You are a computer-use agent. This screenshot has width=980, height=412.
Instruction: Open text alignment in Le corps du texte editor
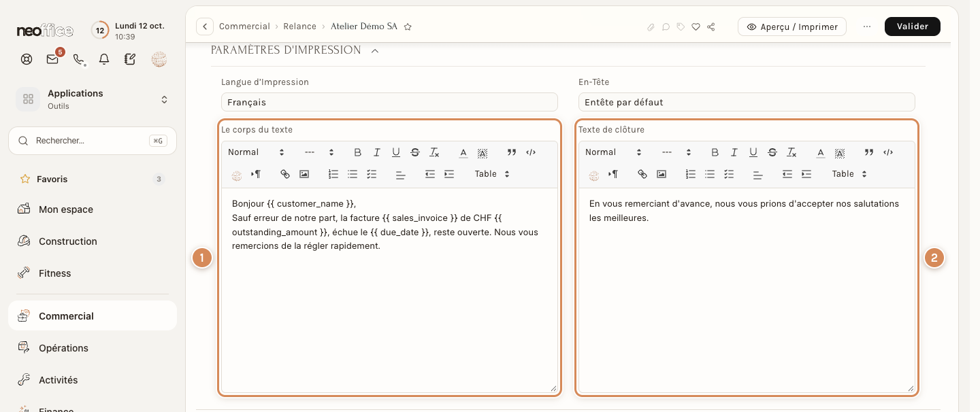tap(401, 174)
